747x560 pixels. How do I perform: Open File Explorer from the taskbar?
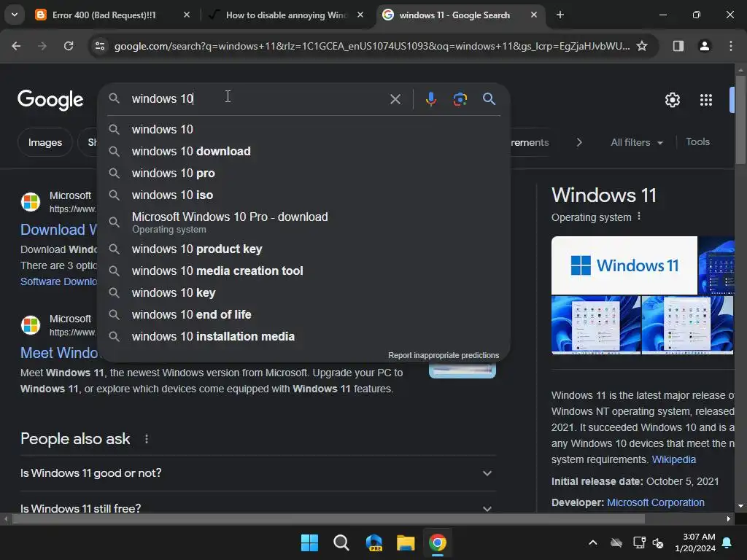406,542
